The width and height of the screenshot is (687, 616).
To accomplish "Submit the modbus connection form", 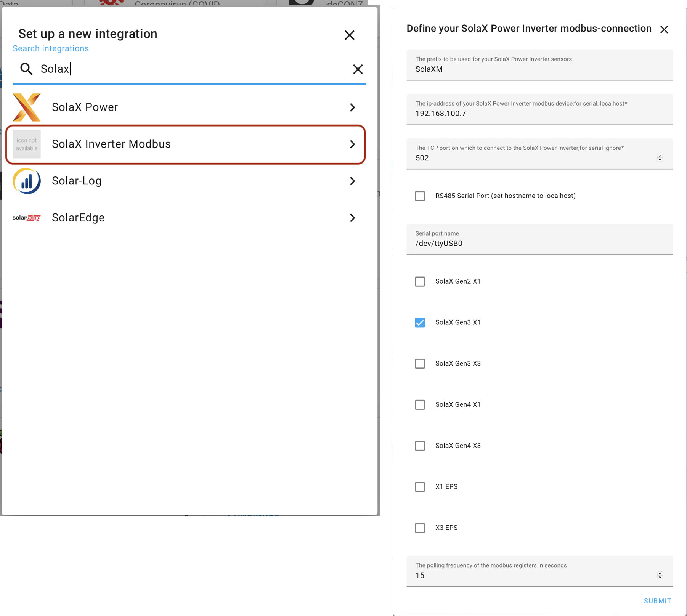I will pyautogui.click(x=657, y=601).
